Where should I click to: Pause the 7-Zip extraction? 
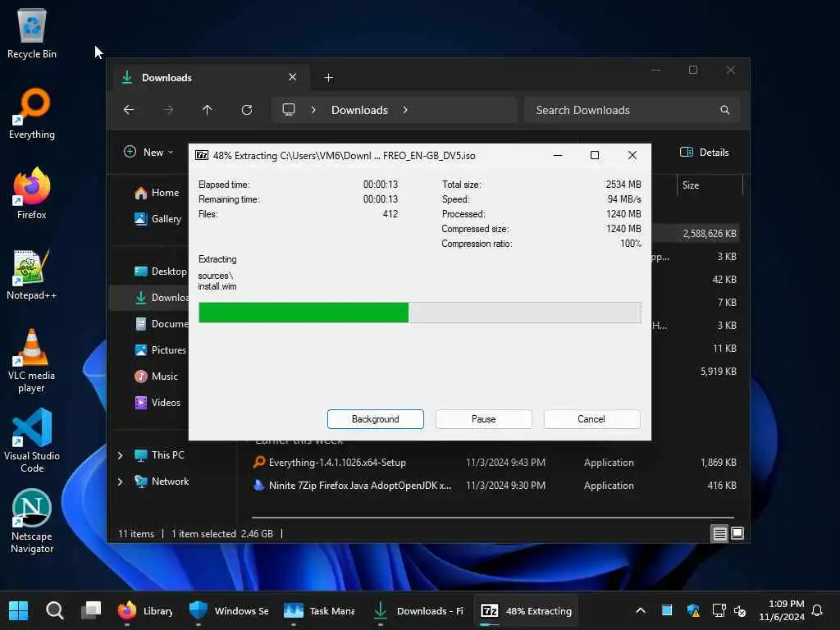coord(484,419)
